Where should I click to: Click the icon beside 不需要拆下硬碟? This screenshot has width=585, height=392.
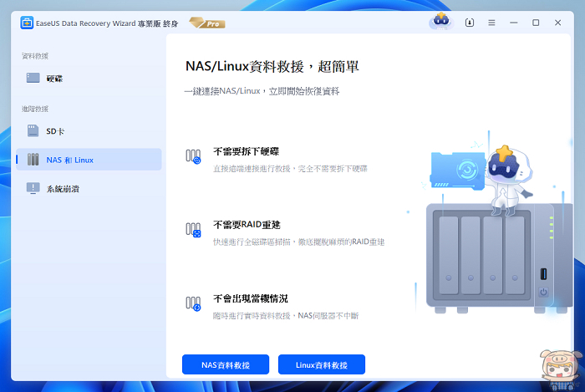(193, 156)
